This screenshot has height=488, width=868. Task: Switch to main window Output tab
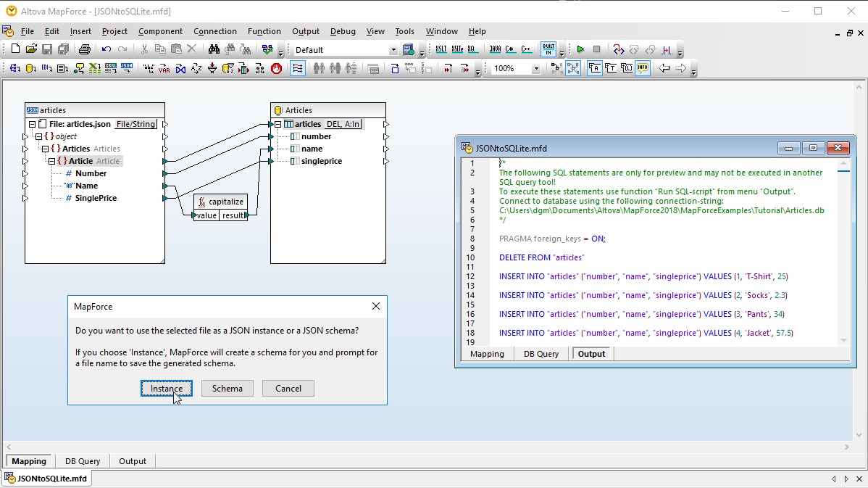point(133,461)
